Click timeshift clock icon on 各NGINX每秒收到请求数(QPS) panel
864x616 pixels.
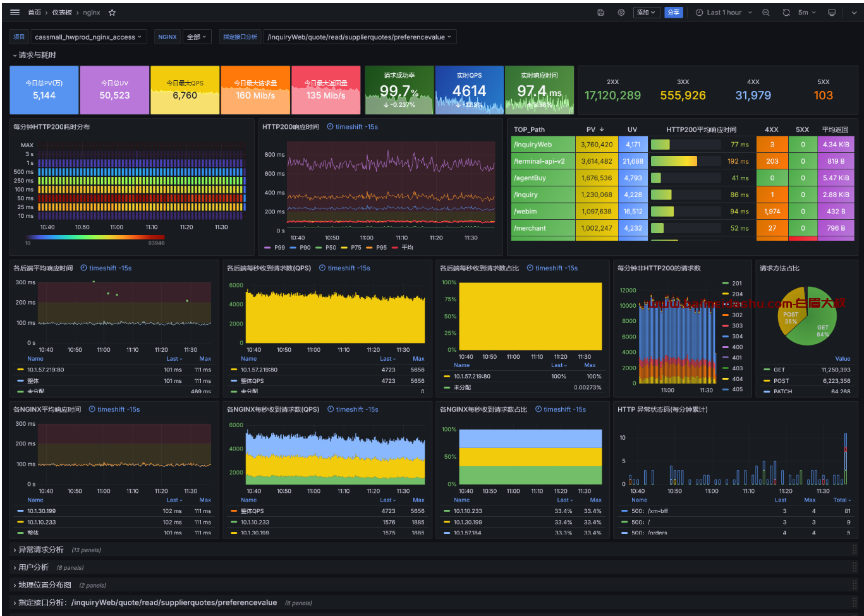click(330, 410)
